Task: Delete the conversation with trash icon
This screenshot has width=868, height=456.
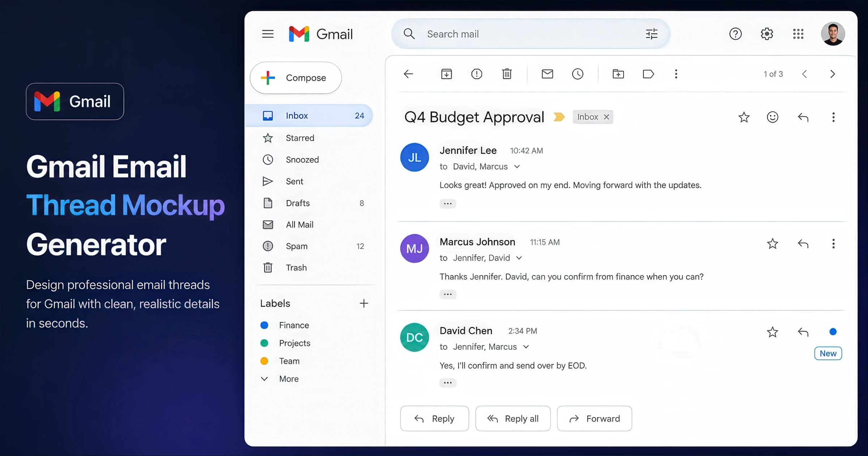Action: pos(507,74)
